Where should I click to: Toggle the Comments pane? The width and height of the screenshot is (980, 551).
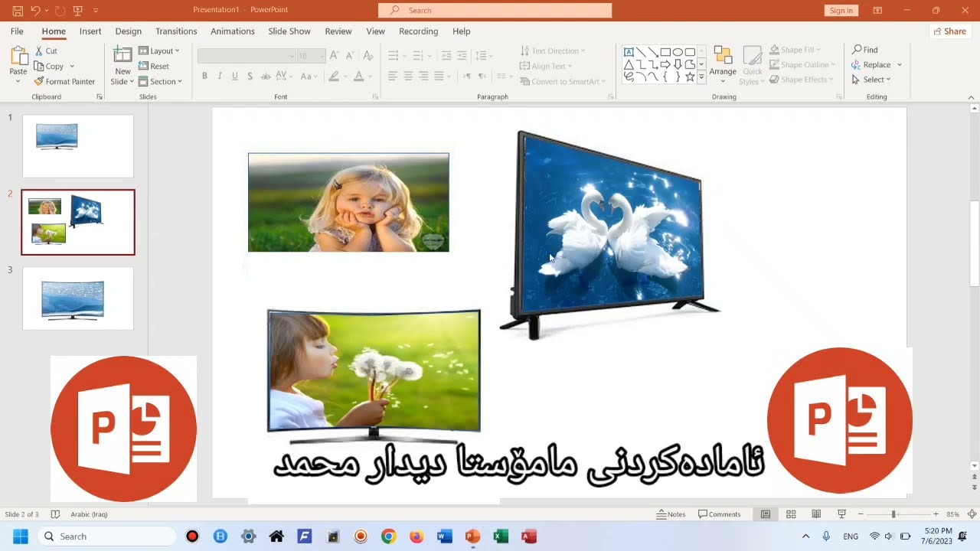[719, 514]
